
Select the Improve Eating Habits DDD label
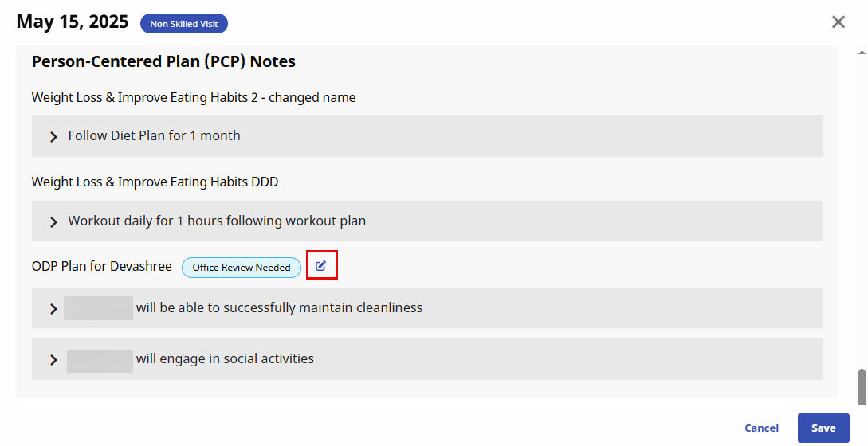[155, 182]
